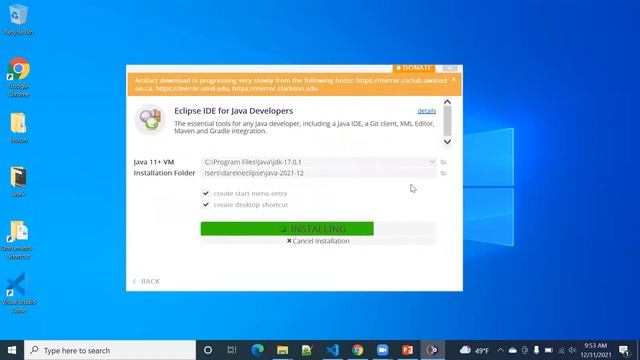
Task: Open Cortana circle icon on taskbar
Action: click(x=208, y=350)
